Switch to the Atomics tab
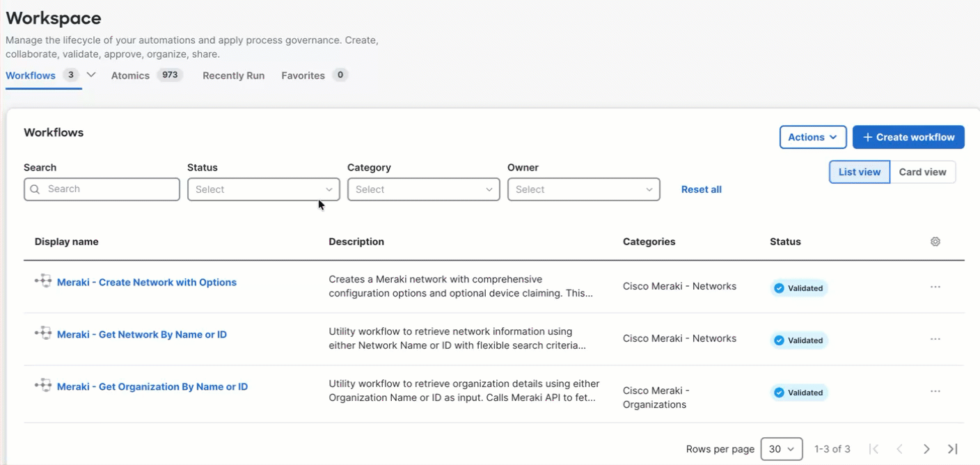 [130, 75]
